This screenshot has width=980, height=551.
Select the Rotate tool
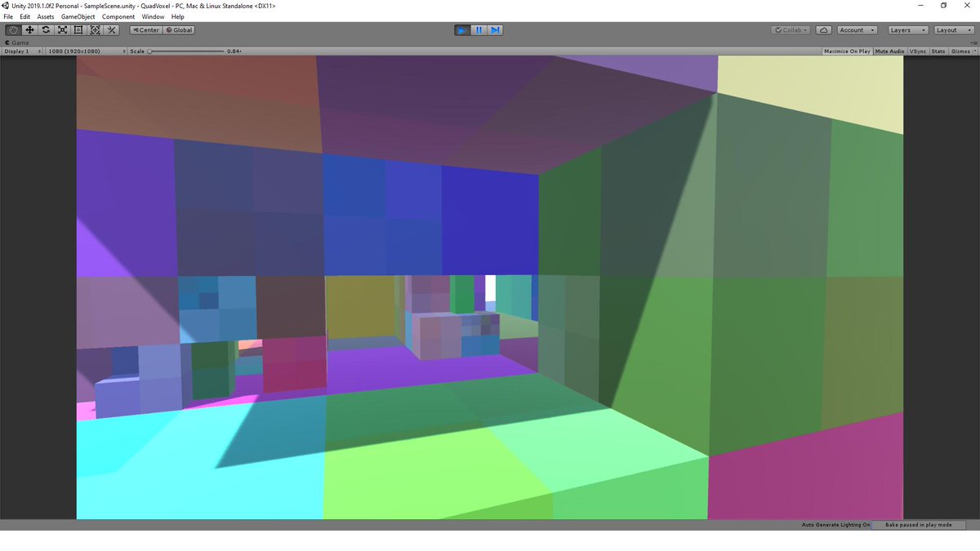(47, 30)
